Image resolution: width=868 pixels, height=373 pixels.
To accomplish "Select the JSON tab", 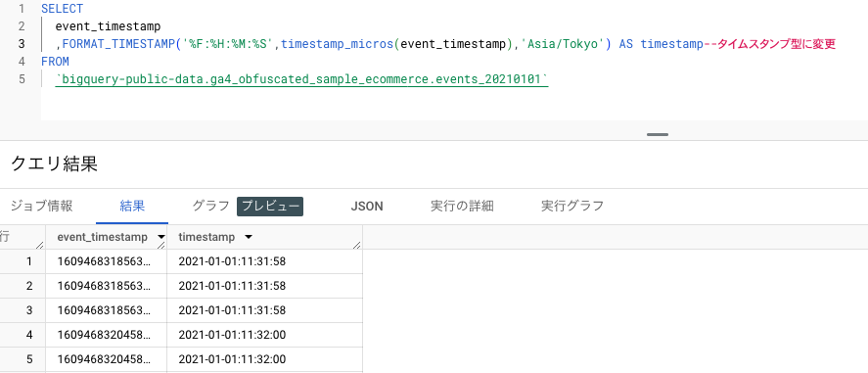I will 366,207.
